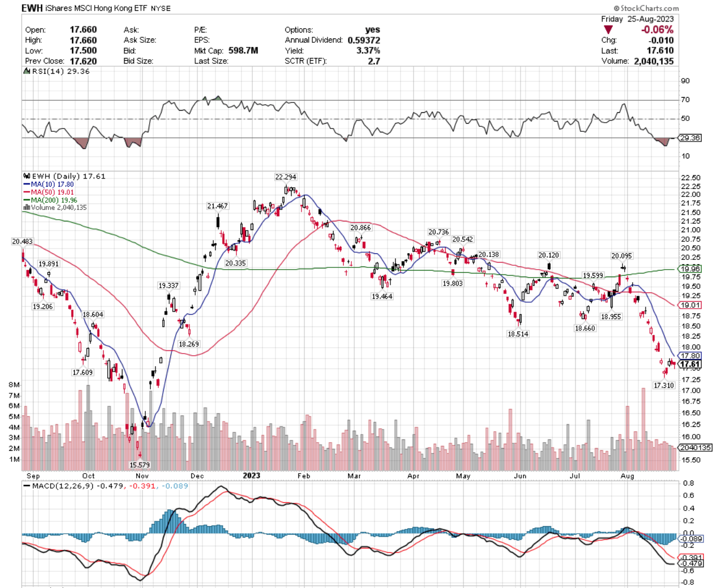Click the price label 20.736

(439, 232)
